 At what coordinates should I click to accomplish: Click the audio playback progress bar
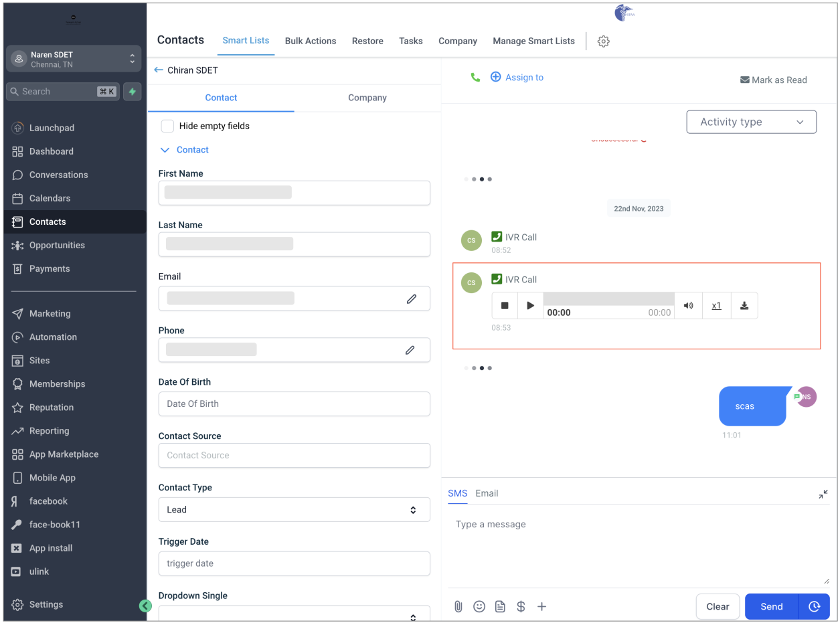click(608, 299)
